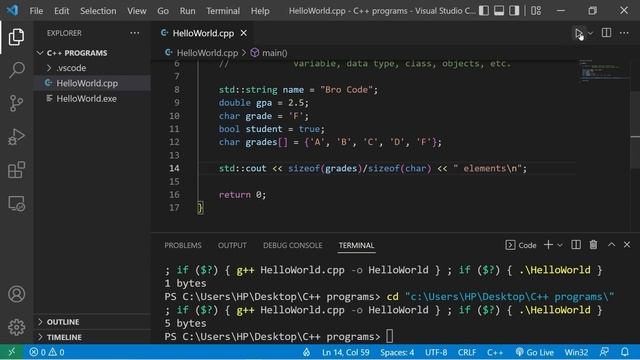
Task: Kill terminal with trash icon
Action: (593, 245)
